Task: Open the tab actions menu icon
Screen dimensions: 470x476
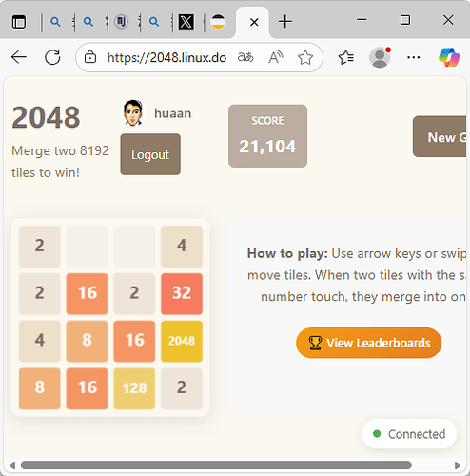Action: click(x=19, y=22)
